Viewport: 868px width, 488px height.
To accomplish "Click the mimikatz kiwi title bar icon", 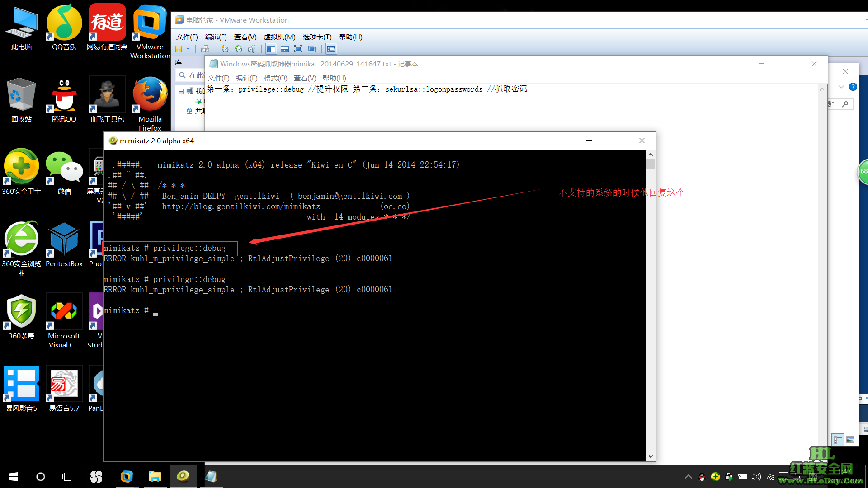I will click(113, 141).
